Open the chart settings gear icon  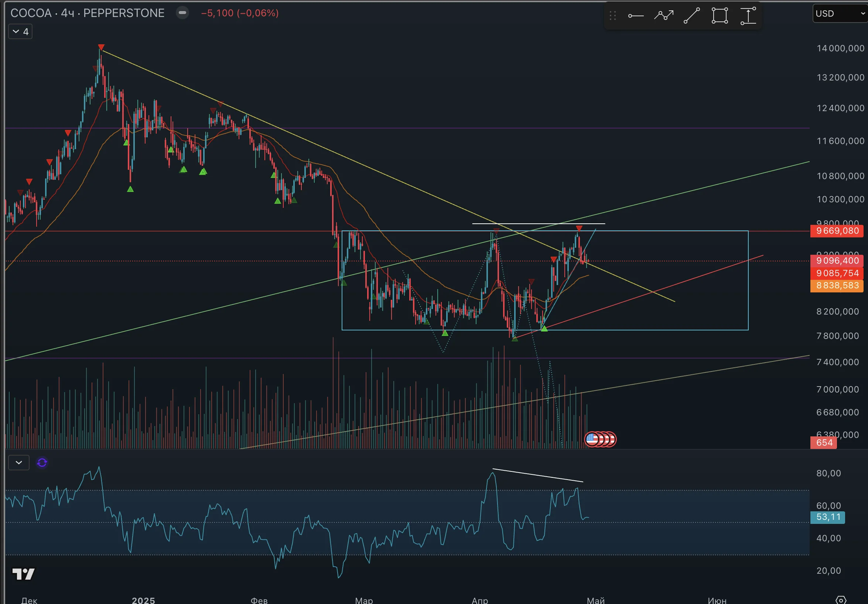(840, 600)
